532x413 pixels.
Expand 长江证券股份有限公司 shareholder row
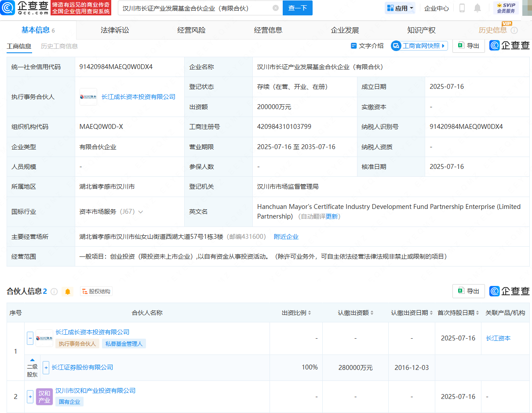pos(46,367)
